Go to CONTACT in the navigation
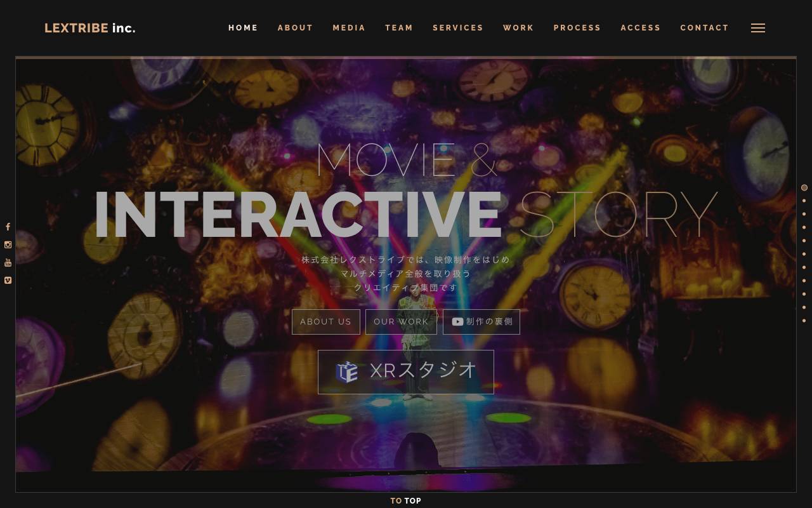 click(704, 28)
